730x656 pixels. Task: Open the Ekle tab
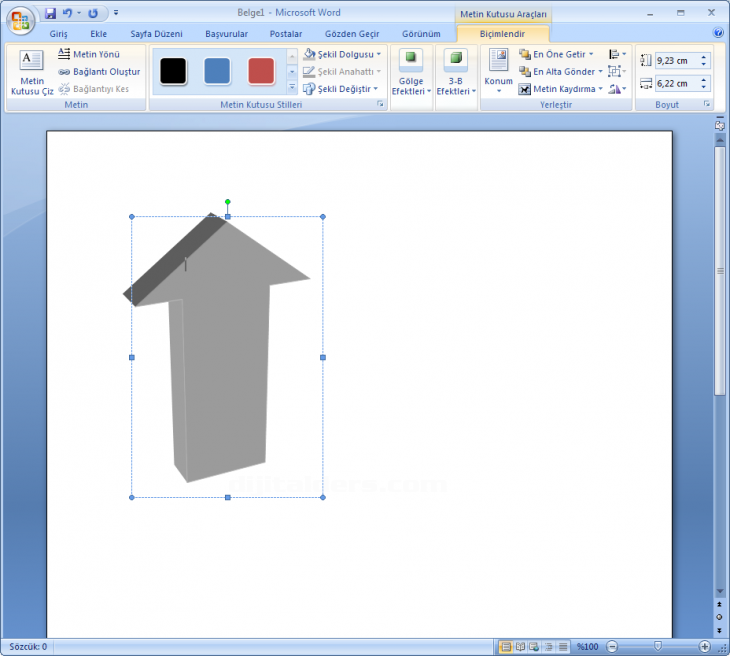(99, 34)
